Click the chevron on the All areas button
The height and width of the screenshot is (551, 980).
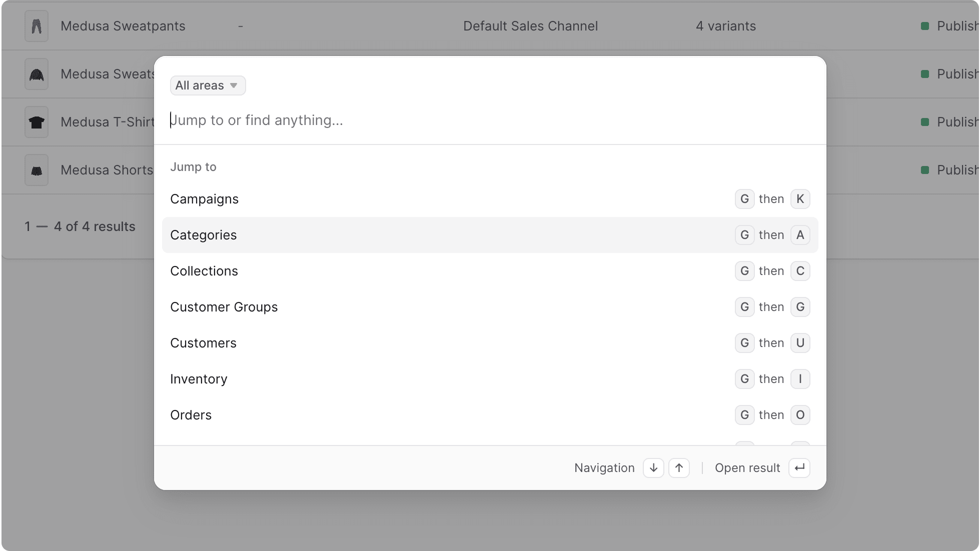233,85
